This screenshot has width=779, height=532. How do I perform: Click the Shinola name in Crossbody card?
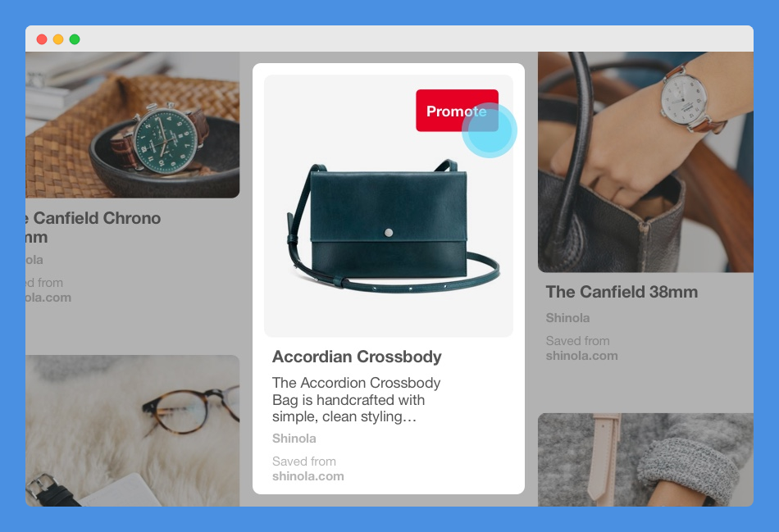tap(294, 439)
